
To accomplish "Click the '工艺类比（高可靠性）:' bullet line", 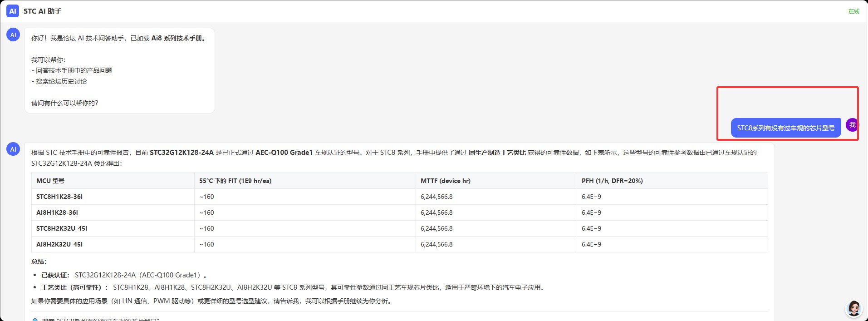I will [294, 287].
